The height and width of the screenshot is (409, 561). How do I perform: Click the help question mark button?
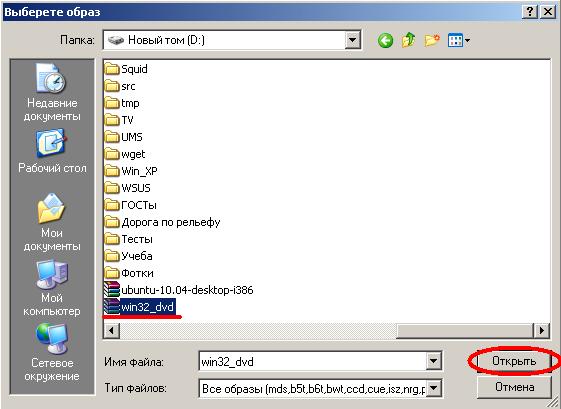[x=530, y=12]
